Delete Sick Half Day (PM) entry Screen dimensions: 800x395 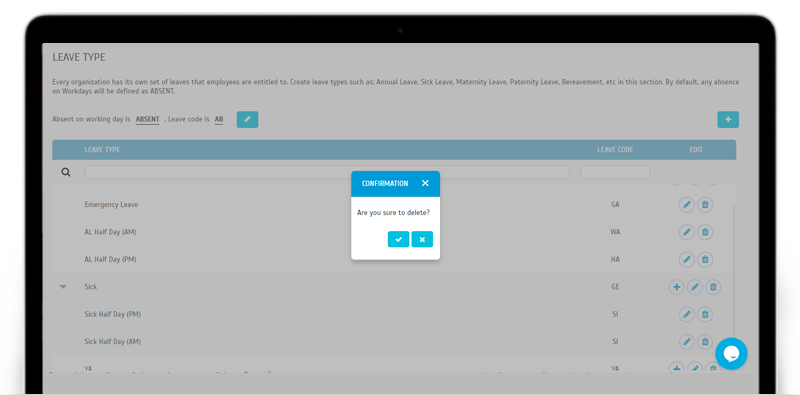(x=705, y=314)
